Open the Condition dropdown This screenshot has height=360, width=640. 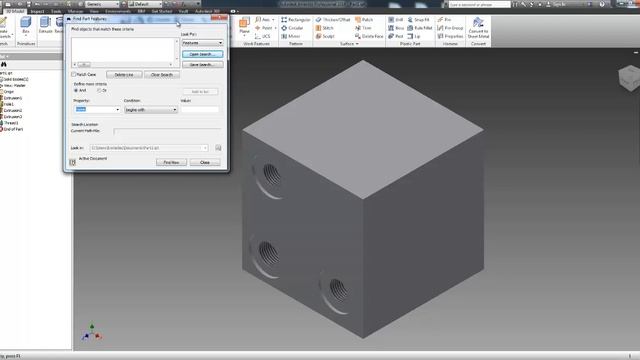click(151, 110)
